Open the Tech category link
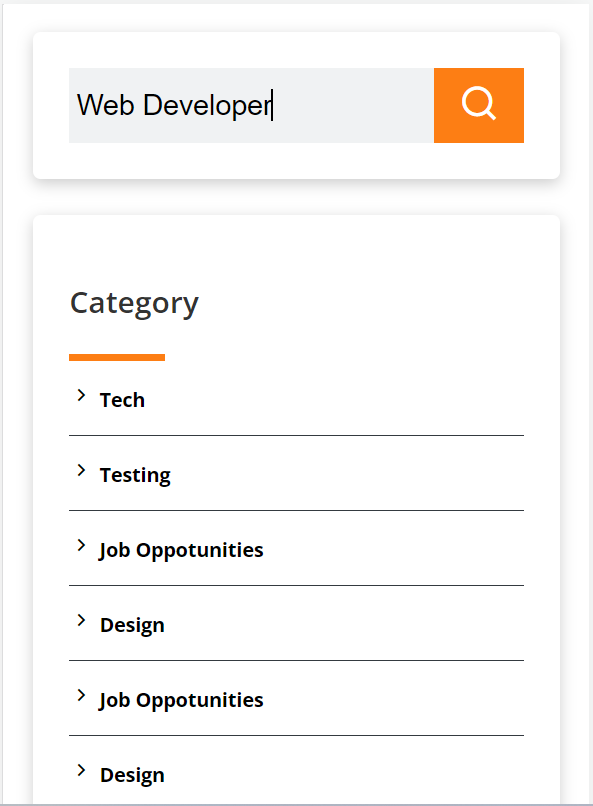This screenshot has height=806, width=593. coord(122,400)
